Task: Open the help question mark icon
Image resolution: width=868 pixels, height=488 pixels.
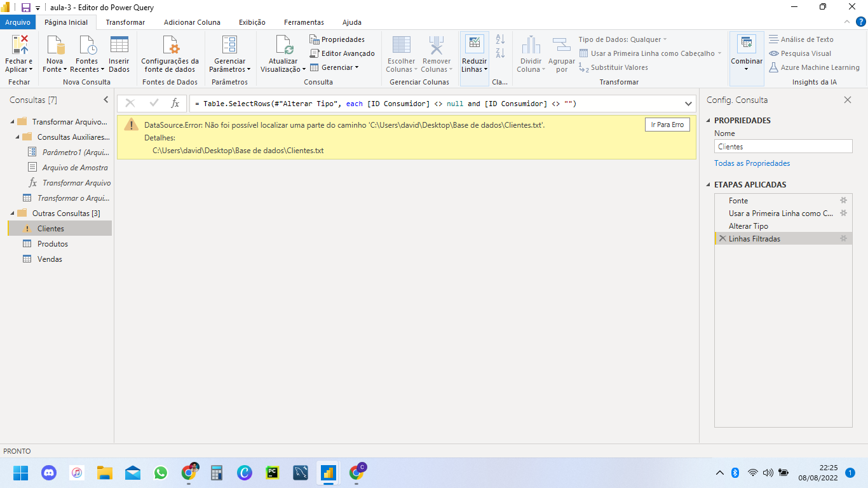Action: 860,22
